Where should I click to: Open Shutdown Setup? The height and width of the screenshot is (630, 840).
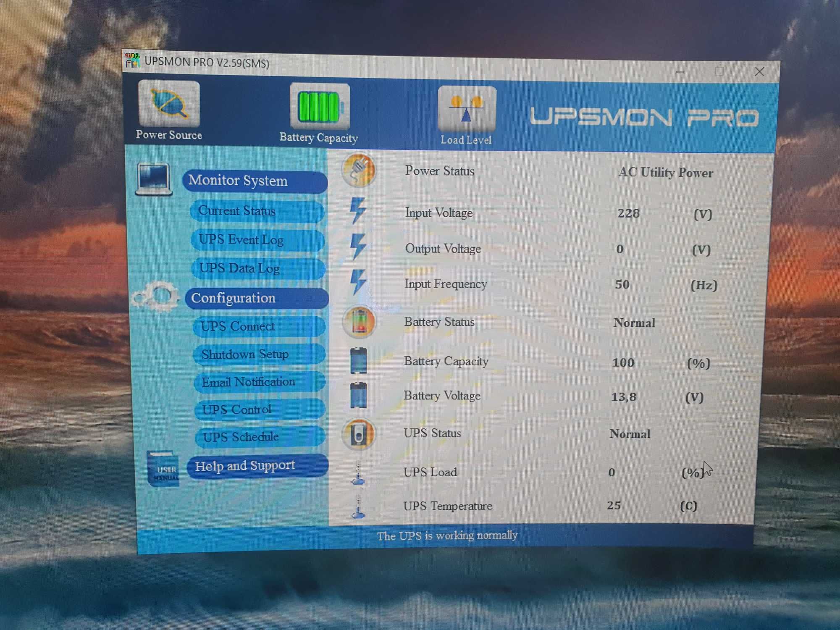(260, 354)
